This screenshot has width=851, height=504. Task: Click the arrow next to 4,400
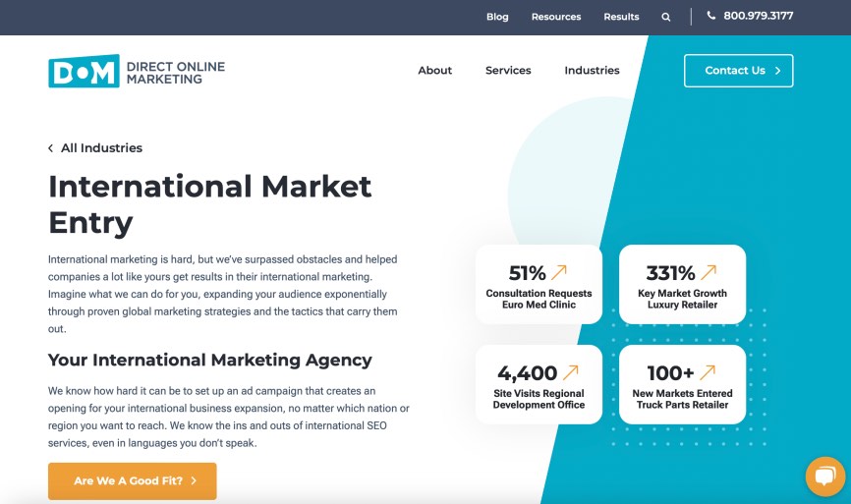(570, 372)
